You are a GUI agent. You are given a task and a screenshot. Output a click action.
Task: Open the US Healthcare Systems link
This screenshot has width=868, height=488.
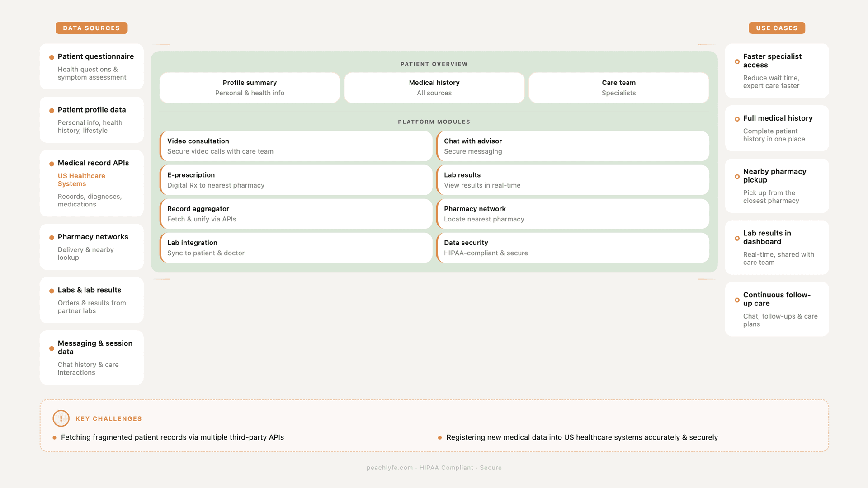click(81, 180)
